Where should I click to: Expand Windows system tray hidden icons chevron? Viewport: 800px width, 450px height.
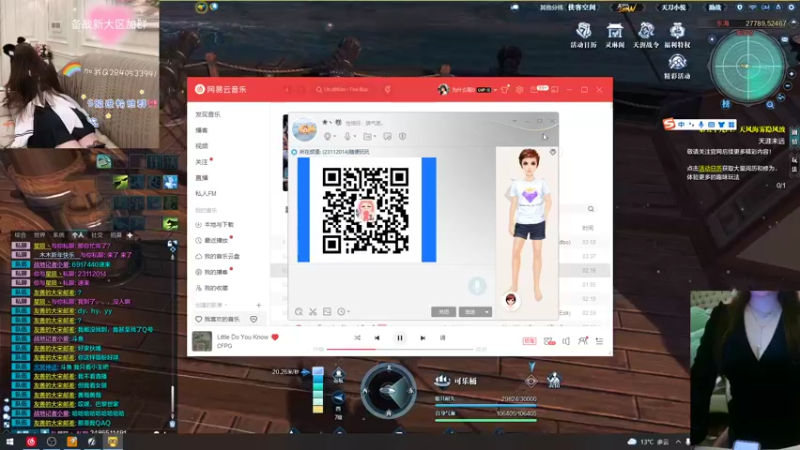[678, 441]
